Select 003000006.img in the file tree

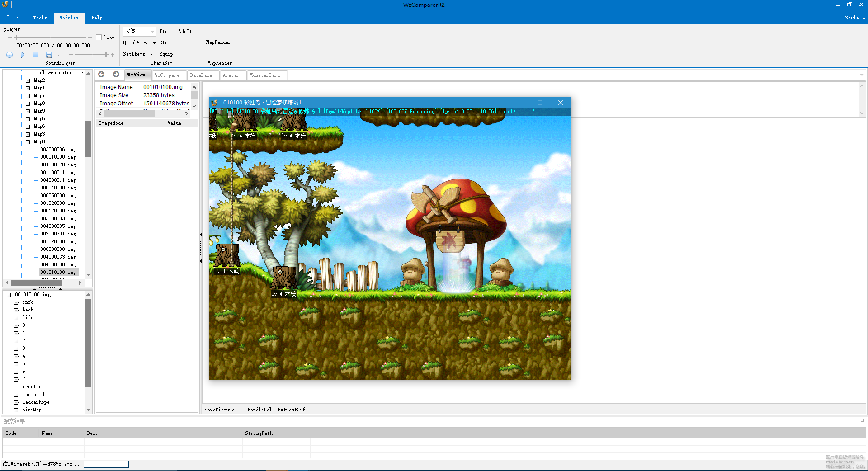(58, 150)
